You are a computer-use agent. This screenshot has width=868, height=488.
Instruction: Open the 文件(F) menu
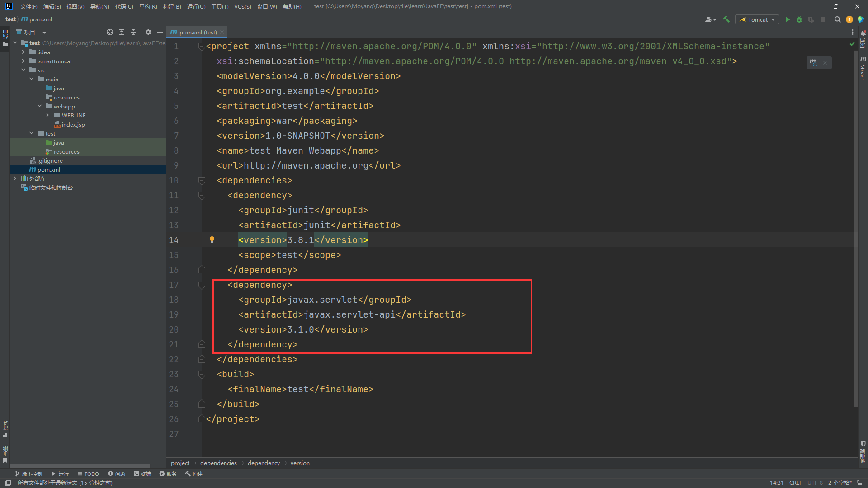tap(28, 6)
